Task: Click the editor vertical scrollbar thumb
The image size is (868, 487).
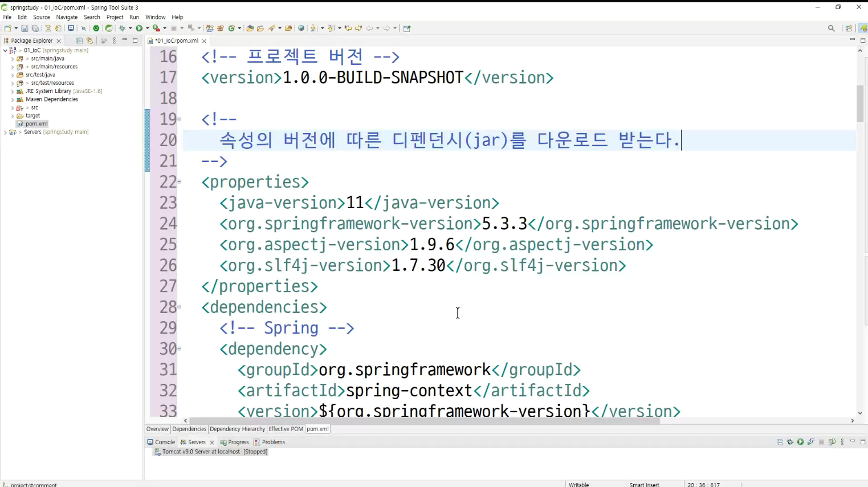Action: click(860, 103)
